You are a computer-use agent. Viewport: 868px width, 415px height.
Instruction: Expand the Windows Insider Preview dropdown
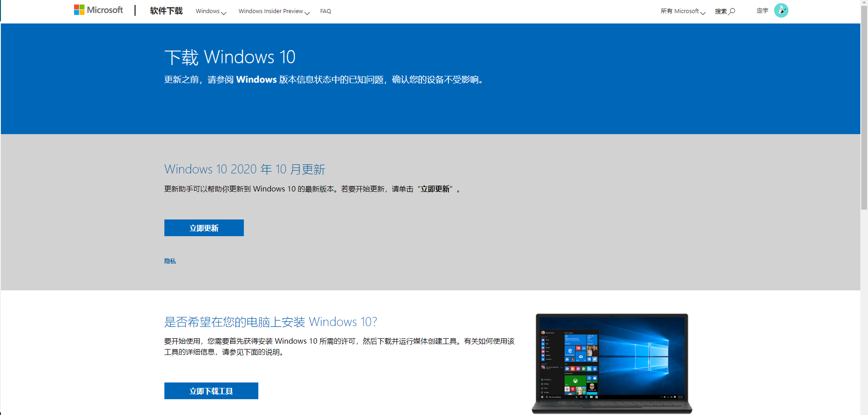271,11
